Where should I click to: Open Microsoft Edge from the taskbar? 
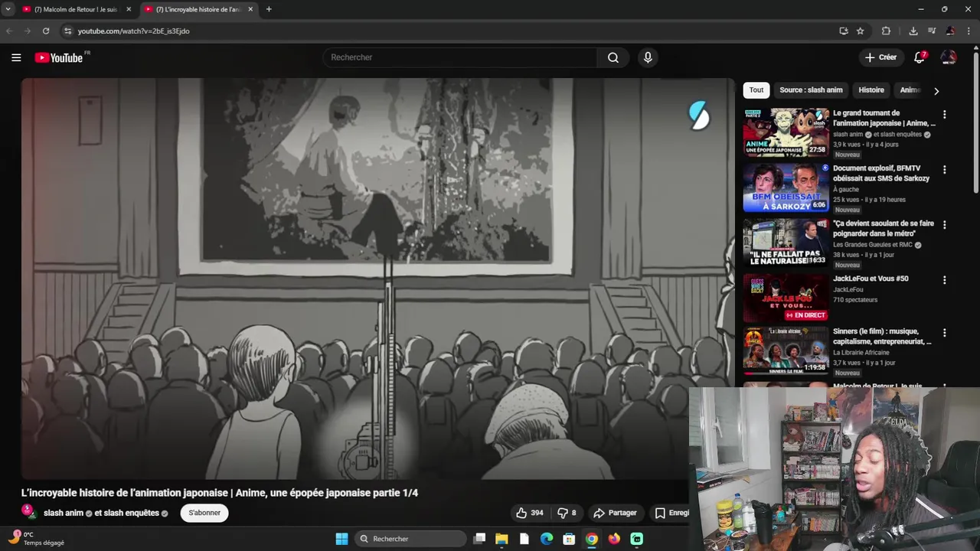pos(547,539)
